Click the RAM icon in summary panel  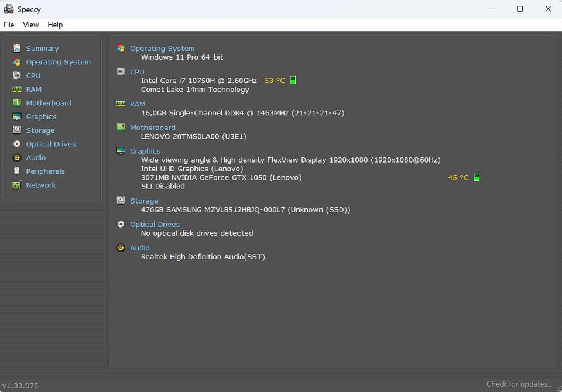121,104
